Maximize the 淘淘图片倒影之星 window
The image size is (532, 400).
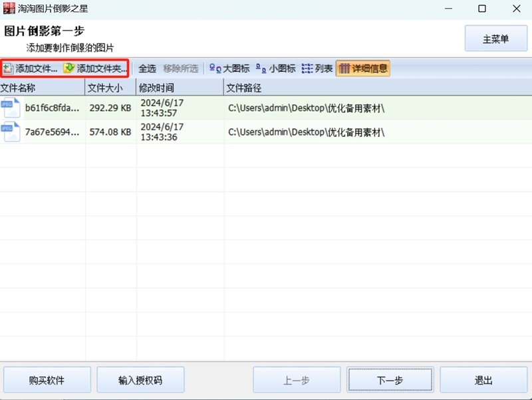[482, 9]
